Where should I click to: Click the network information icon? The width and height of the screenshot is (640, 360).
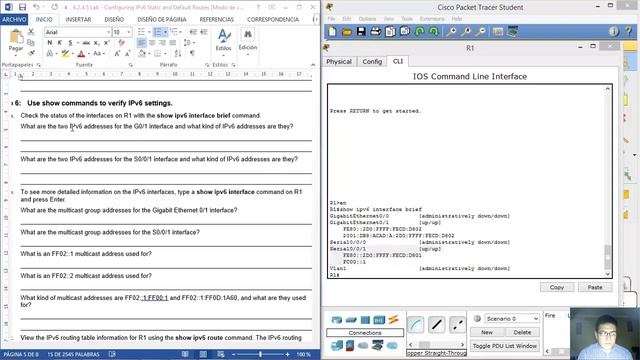coord(613,31)
